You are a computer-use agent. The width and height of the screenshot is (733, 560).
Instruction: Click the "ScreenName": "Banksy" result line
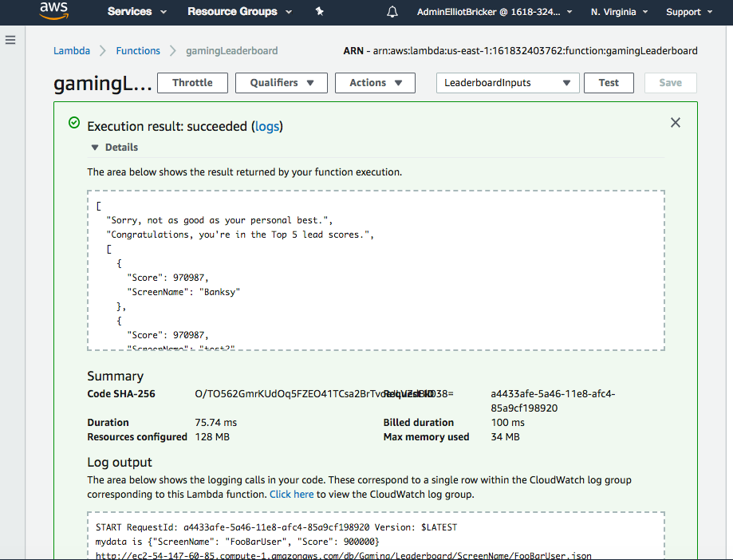183,292
